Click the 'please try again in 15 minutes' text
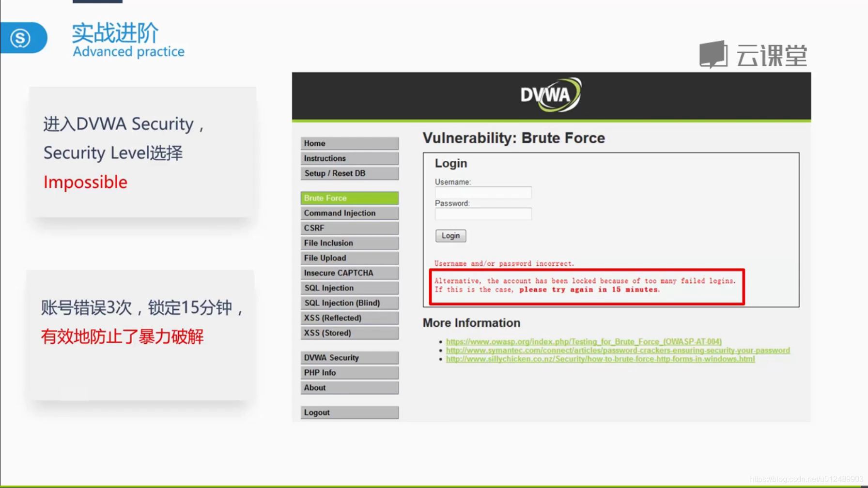The width and height of the screenshot is (868, 488). [589, 290]
